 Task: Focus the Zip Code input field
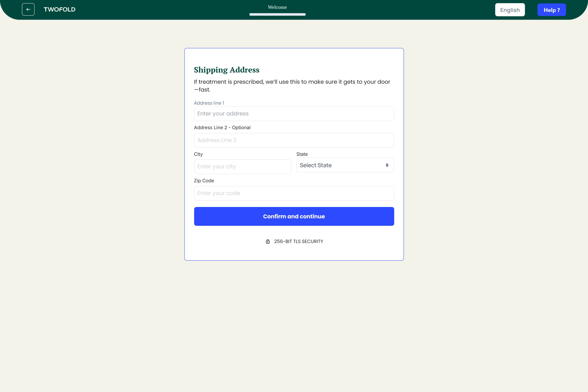click(294, 193)
